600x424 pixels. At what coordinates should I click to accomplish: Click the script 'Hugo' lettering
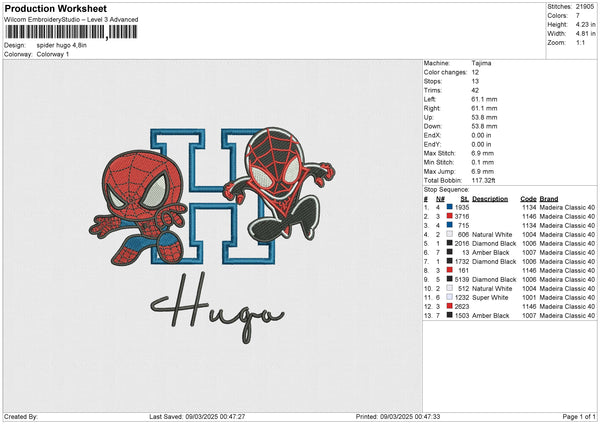[x=217, y=308]
